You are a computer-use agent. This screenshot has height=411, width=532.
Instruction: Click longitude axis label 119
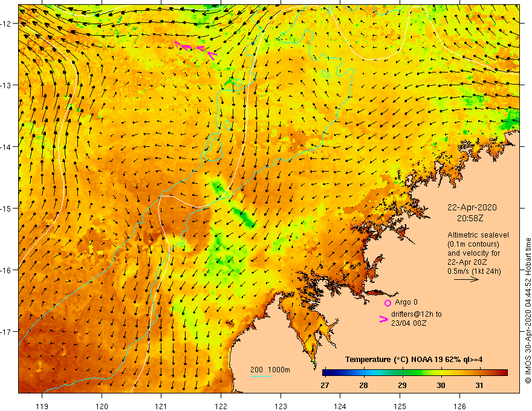[x=42, y=406]
